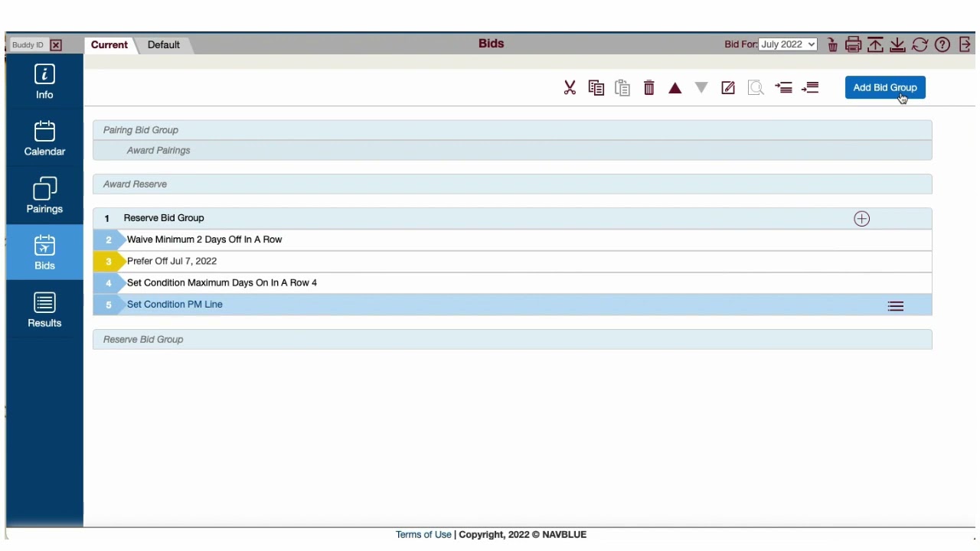
Task: Click the grayed-out magnifier search icon
Action: (756, 88)
